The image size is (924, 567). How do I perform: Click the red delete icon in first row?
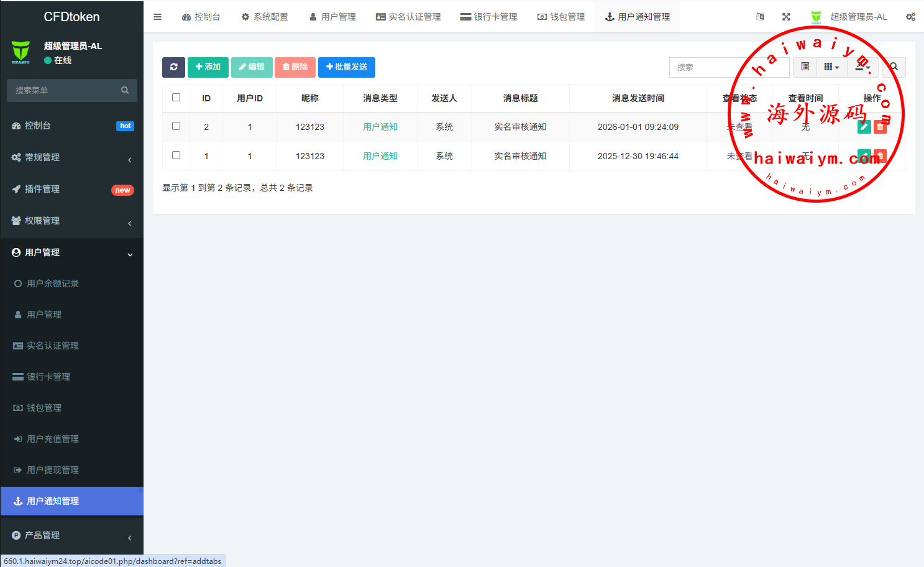click(x=880, y=127)
